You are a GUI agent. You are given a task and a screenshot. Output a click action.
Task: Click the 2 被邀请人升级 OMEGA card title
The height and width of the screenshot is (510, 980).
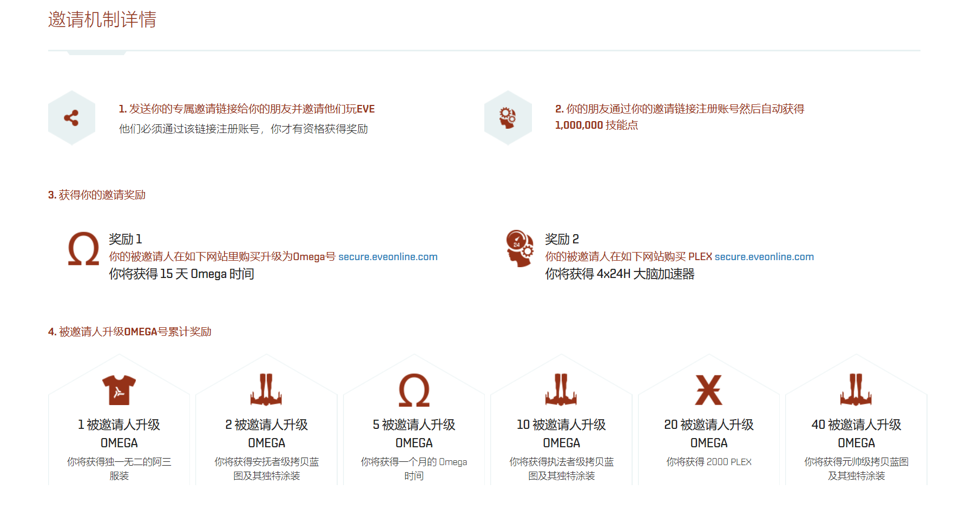coord(266,434)
